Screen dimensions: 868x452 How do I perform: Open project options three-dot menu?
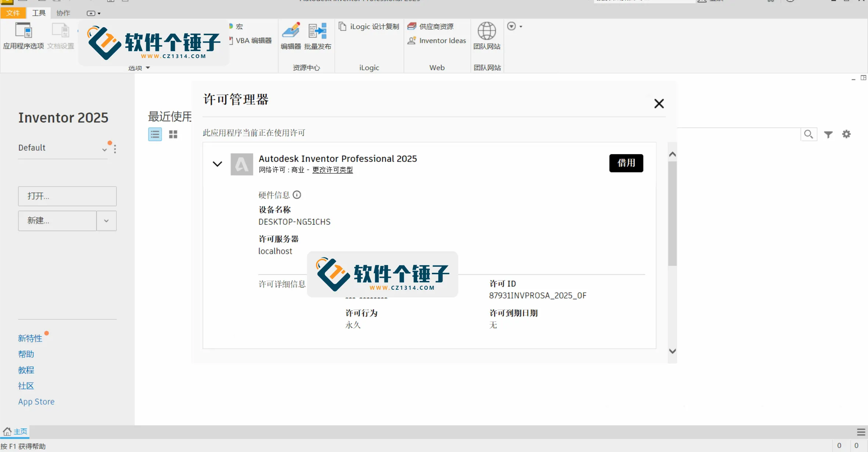coord(115,149)
